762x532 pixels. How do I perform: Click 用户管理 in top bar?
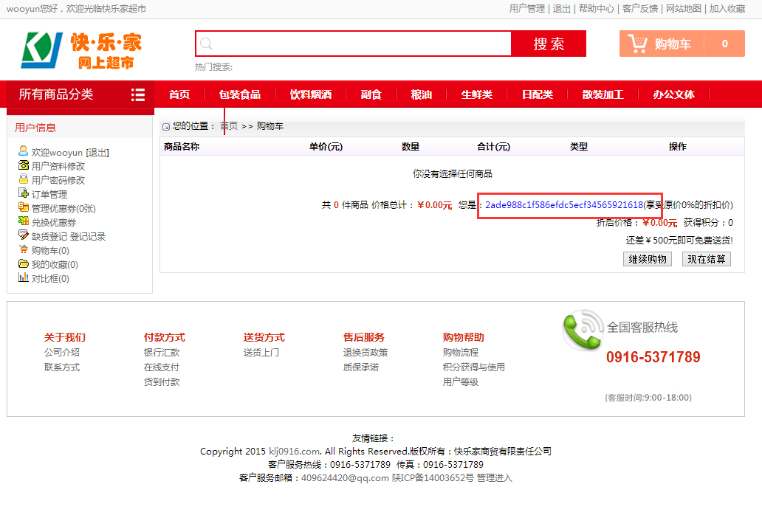click(x=526, y=9)
